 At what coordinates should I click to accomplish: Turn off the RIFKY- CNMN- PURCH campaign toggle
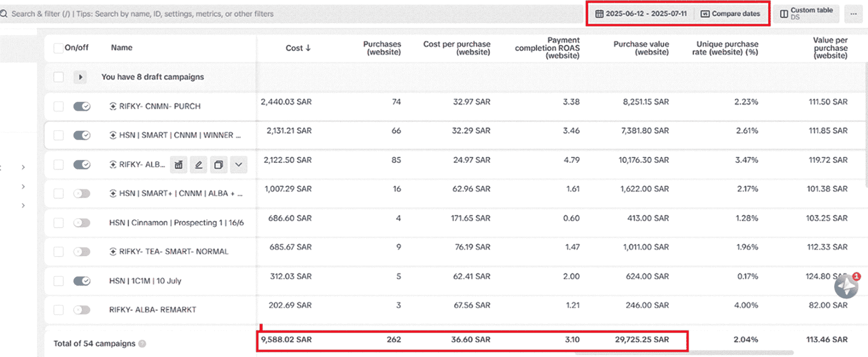click(82, 106)
